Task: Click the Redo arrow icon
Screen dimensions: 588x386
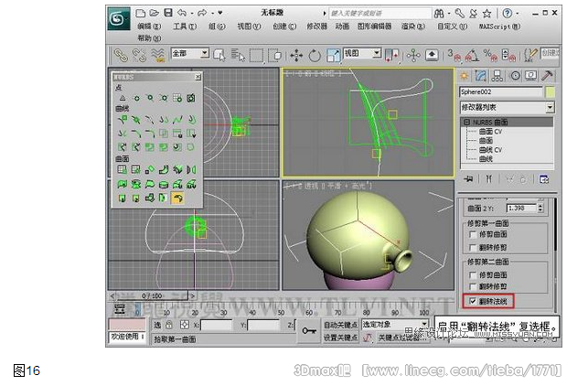Action: click(x=202, y=13)
